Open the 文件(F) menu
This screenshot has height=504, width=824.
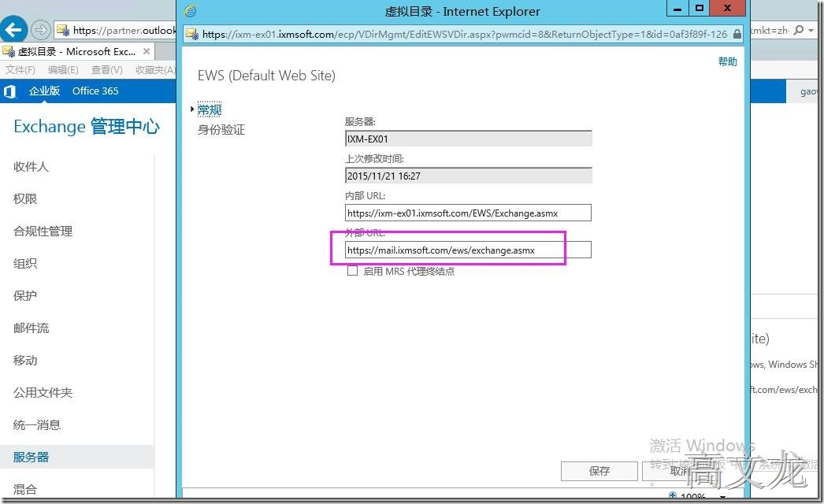20,69
